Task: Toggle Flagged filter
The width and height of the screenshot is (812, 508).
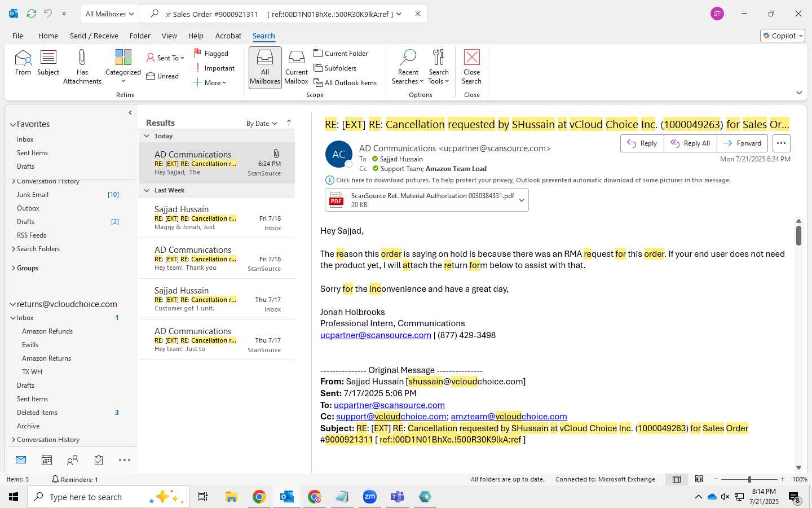Action: pyautogui.click(x=211, y=53)
